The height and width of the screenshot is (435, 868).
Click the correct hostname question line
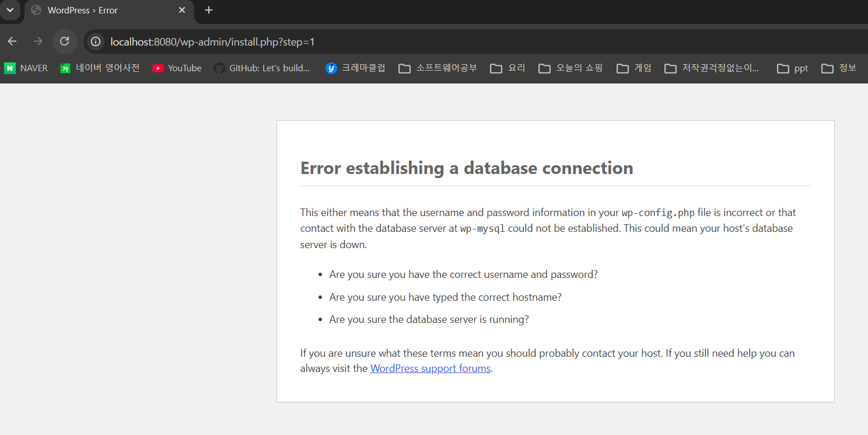point(445,297)
